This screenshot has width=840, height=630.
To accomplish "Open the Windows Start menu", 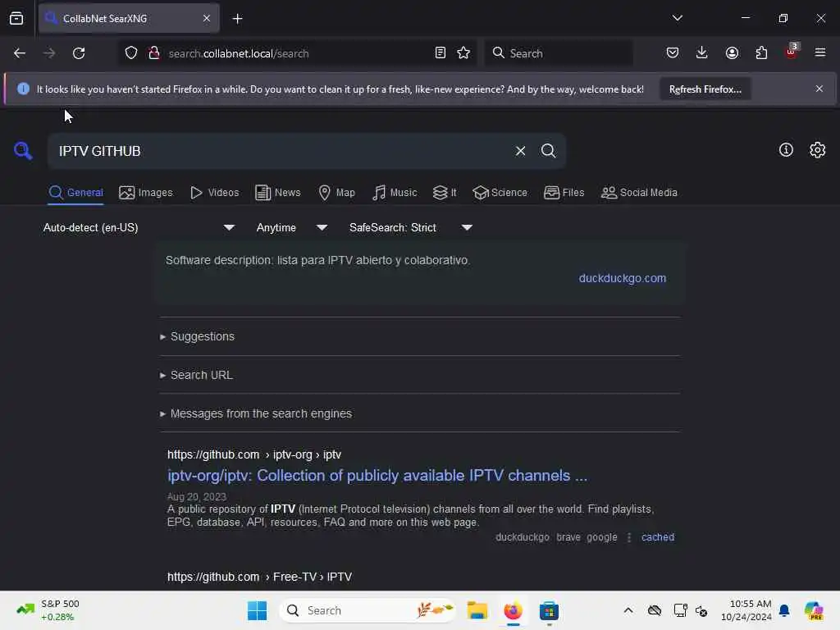I will (x=257, y=610).
